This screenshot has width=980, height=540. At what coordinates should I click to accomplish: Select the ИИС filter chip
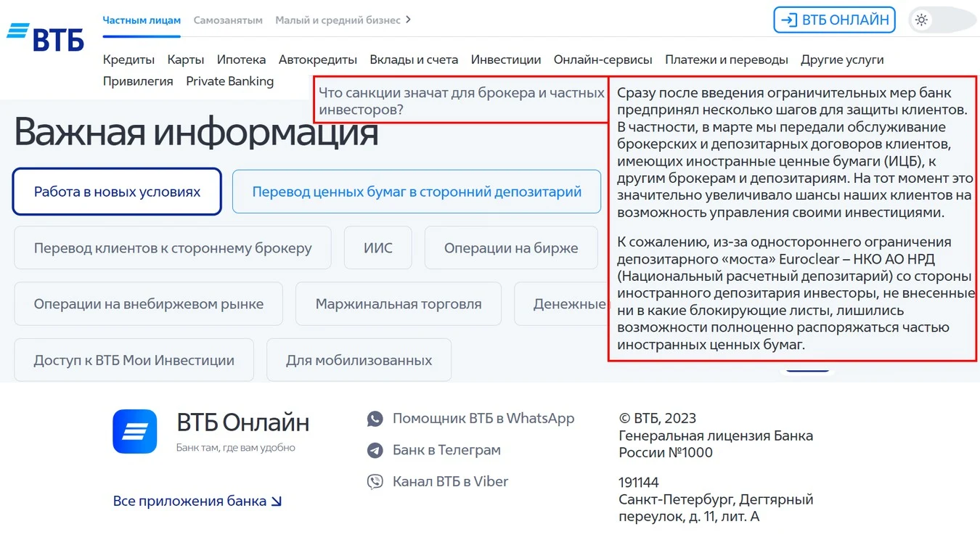[378, 248]
